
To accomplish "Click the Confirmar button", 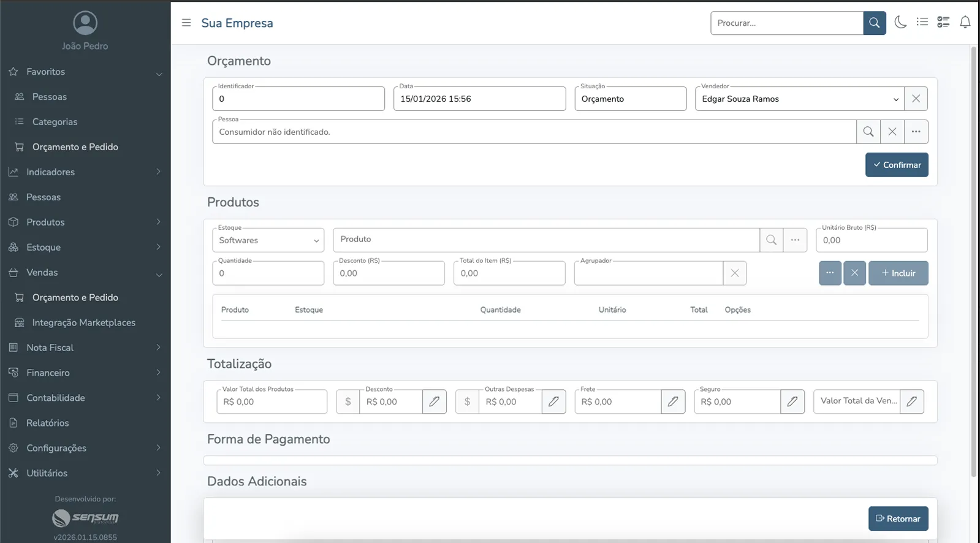I will pyautogui.click(x=896, y=165).
